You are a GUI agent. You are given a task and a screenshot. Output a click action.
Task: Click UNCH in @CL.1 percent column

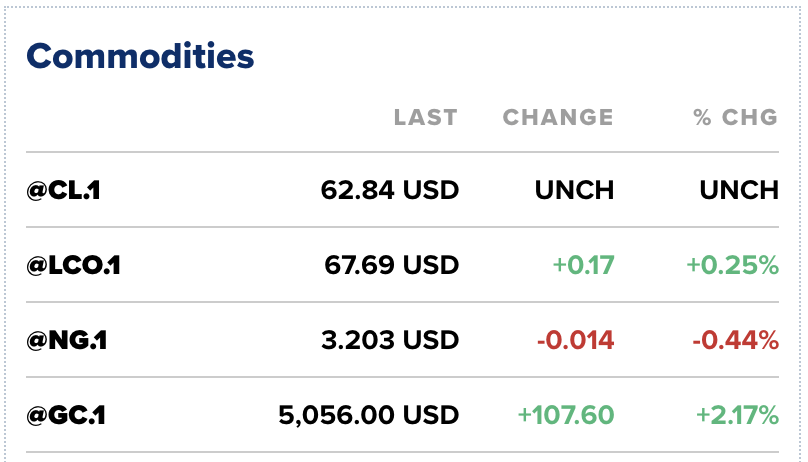(x=739, y=189)
